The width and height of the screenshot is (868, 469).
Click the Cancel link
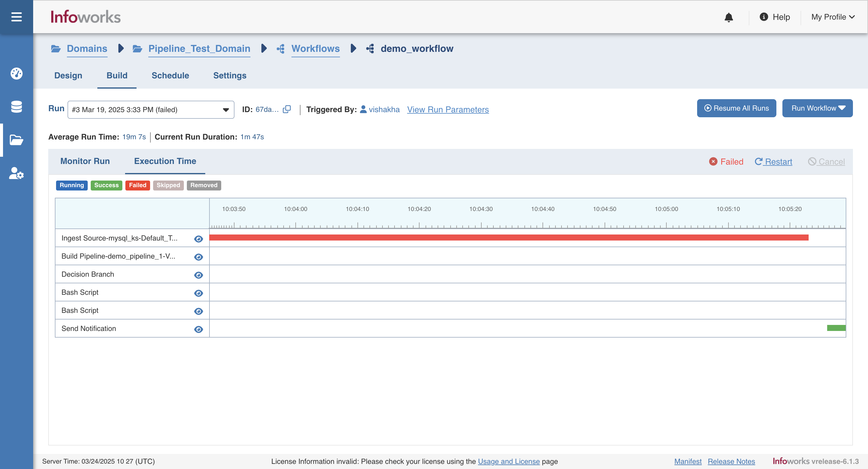(832, 162)
